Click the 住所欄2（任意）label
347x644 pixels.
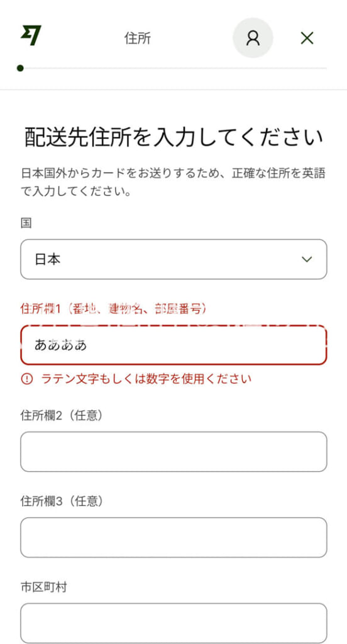pyautogui.click(x=61, y=416)
